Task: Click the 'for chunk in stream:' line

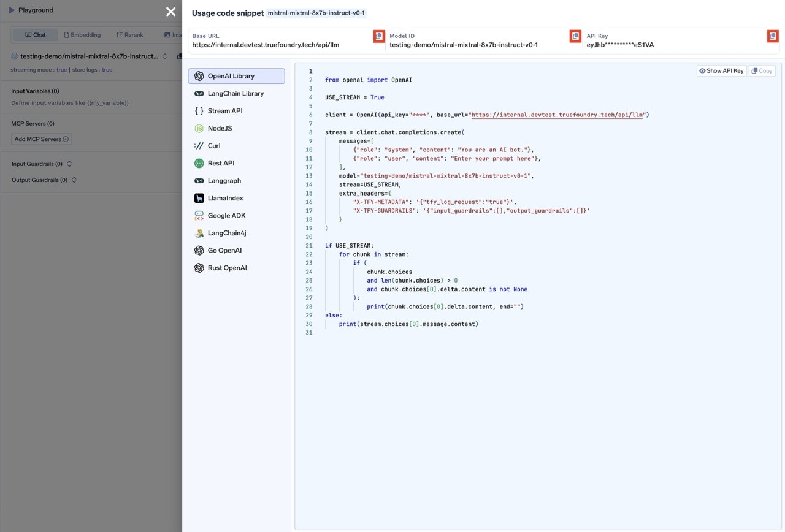Action: point(373,254)
